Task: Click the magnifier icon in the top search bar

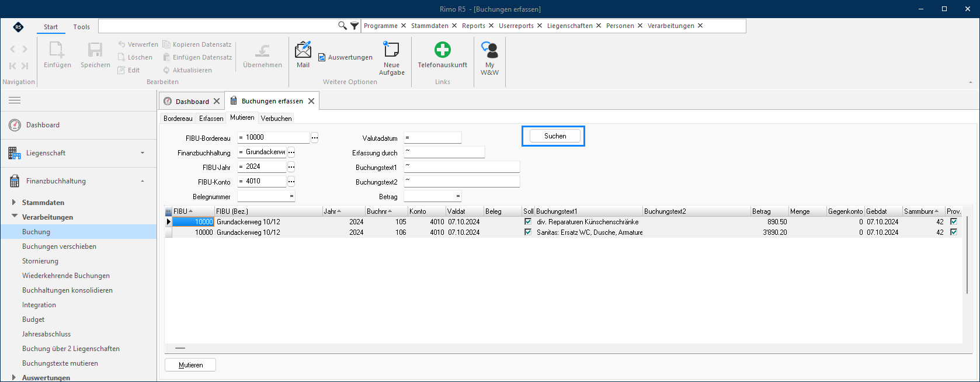Action: (x=342, y=26)
